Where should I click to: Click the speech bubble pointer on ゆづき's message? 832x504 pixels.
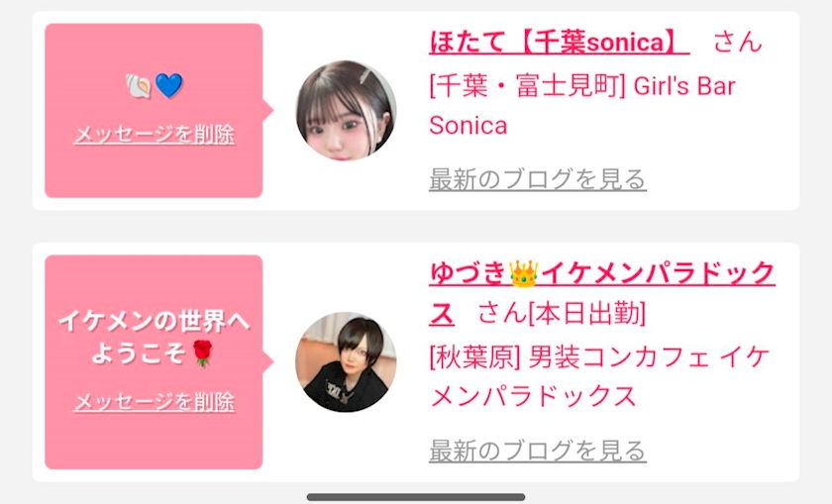click(x=268, y=361)
